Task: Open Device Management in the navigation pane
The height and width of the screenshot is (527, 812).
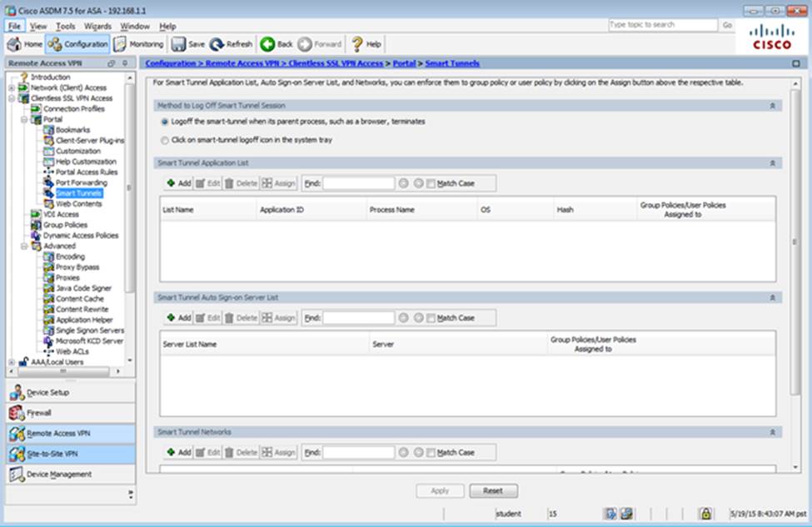Action: 17,475
